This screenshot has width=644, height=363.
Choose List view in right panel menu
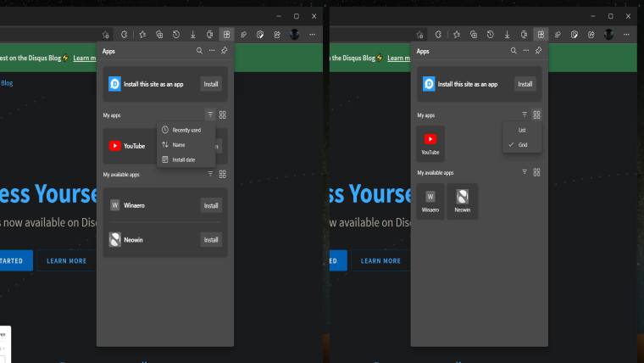click(522, 130)
